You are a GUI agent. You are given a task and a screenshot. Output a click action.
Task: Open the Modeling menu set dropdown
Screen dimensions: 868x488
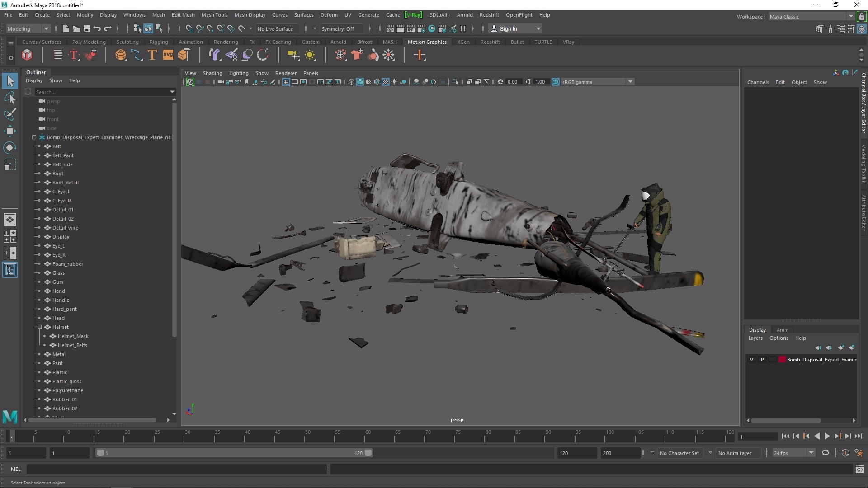pyautogui.click(x=28, y=28)
